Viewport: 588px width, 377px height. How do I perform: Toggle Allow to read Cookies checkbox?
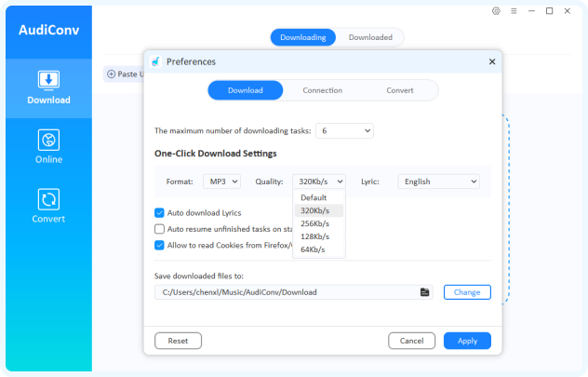tap(159, 246)
